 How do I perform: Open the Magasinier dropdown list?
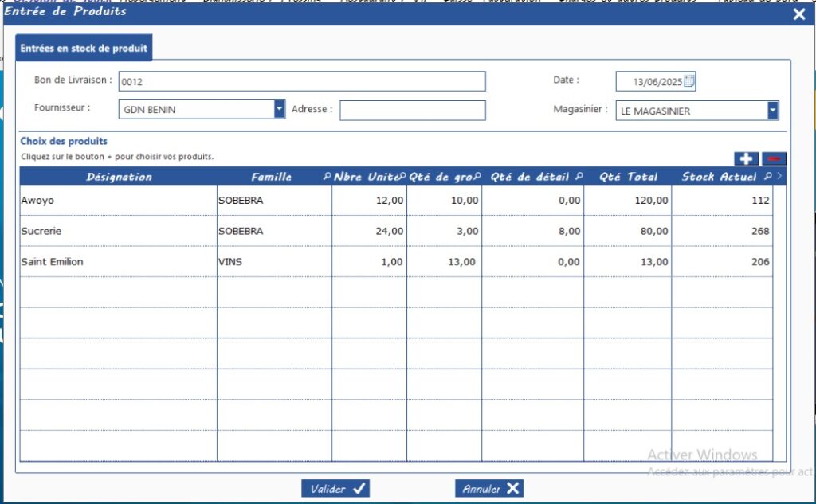[773, 111]
